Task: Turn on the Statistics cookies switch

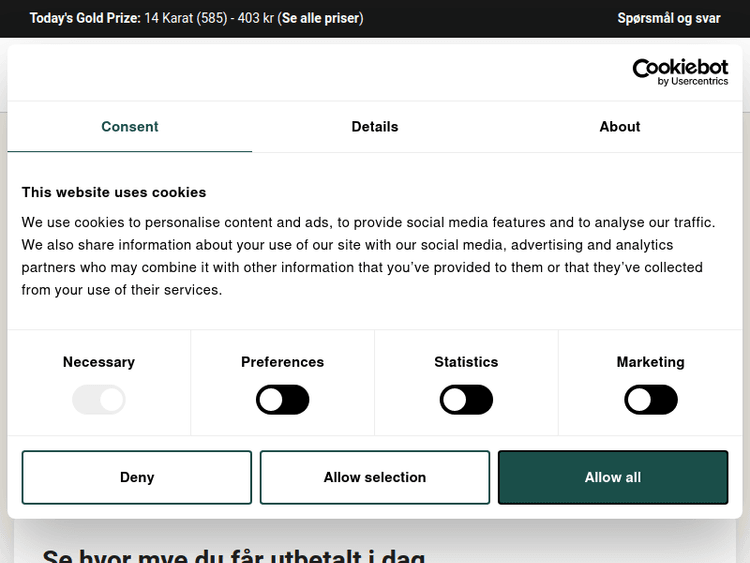Action: (x=466, y=400)
